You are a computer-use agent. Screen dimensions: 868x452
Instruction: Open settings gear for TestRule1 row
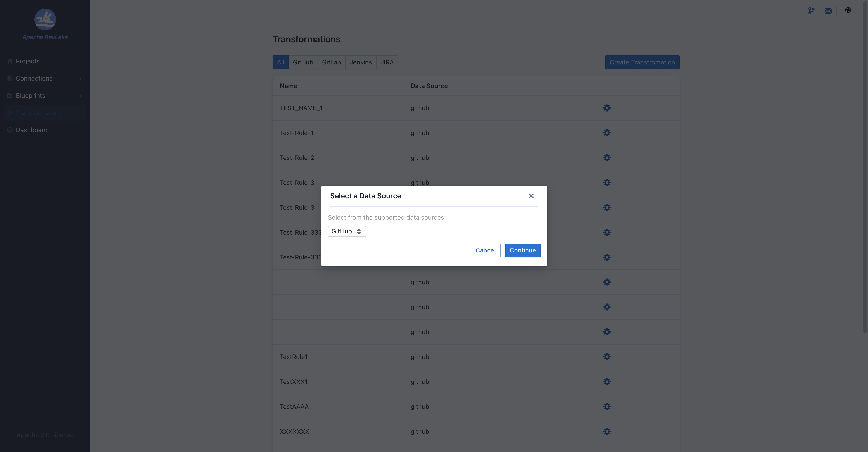[x=607, y=357]
